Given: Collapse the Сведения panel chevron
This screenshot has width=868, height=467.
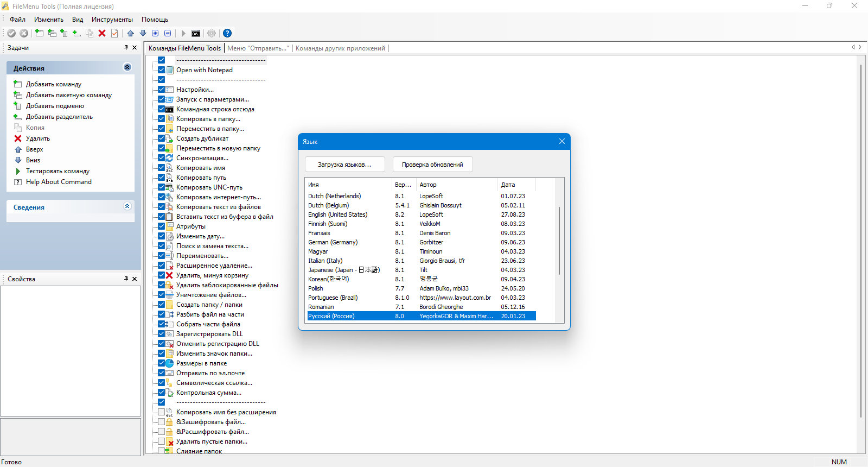Looking at the screenshot, I should pyautogui.click(x=127, y=206).
